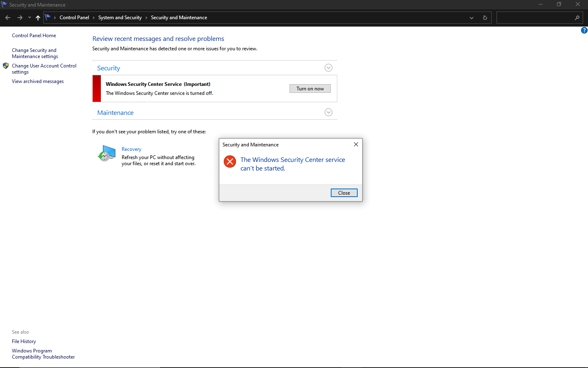The width and height of the screenshot is (588, 368).
Task: Click the breadcrumb arrow after Control Panel
Action: click(x=94, y=18)
